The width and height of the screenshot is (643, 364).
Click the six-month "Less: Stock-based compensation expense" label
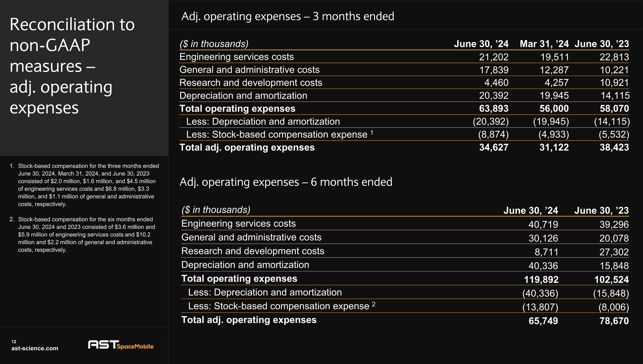pos(278,306)
